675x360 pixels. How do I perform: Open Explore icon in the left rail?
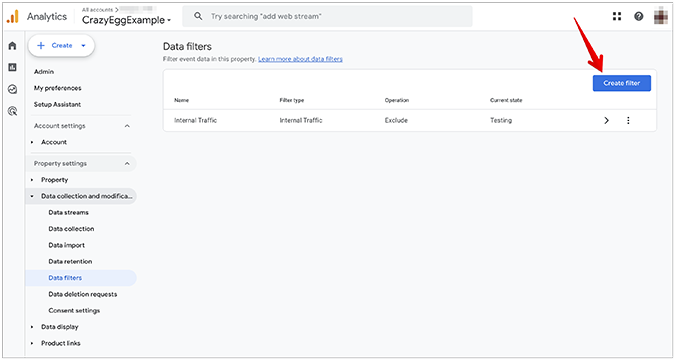coord(12,89)
